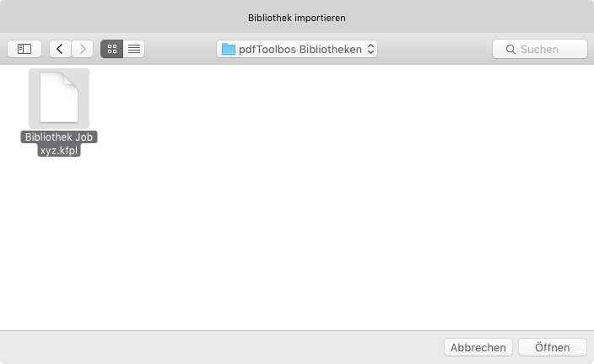Cancel the import with Abbrechen

point(478,347)
